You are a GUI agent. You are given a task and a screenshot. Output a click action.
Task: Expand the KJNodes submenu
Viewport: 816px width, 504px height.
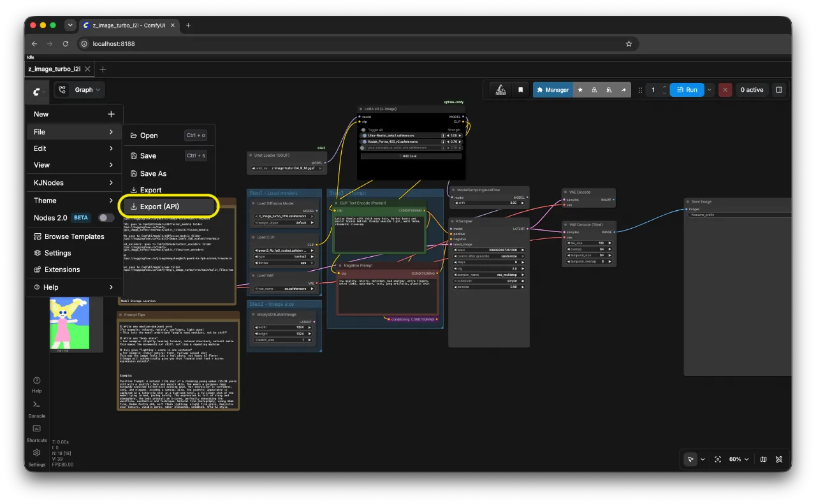(73, 183)
